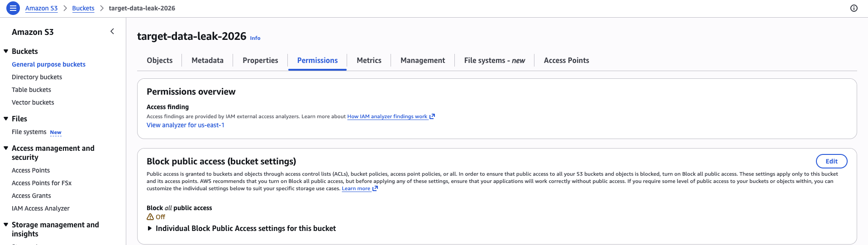Click the 'target-data-leak-2026' breadcrumb text
Image resolution: width=868 pixels, height=245 pixels.
(142, 8)
